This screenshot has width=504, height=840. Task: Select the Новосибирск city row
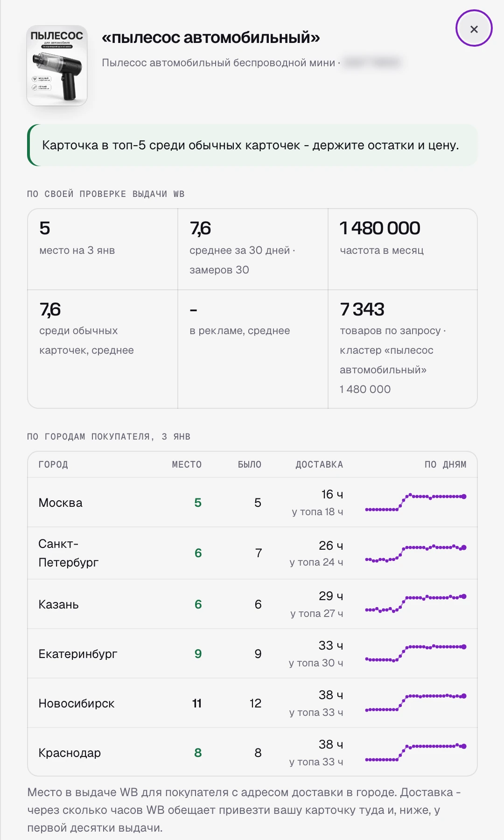[x=252, y=703]
